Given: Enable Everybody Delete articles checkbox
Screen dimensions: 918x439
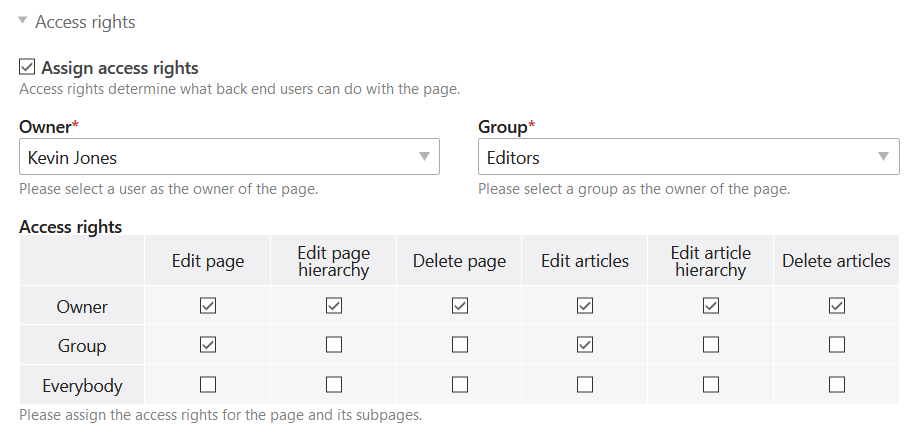Looking at the screenshot, I should [x=837, y=385].
